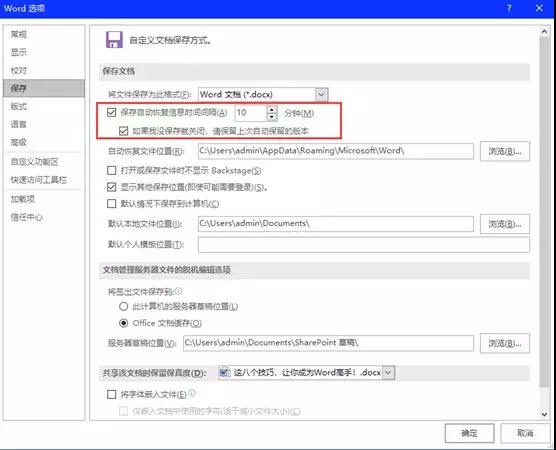Click scrollbar down arrow in options panel
The width and height of the screenshot is (556, 450).
544,414
